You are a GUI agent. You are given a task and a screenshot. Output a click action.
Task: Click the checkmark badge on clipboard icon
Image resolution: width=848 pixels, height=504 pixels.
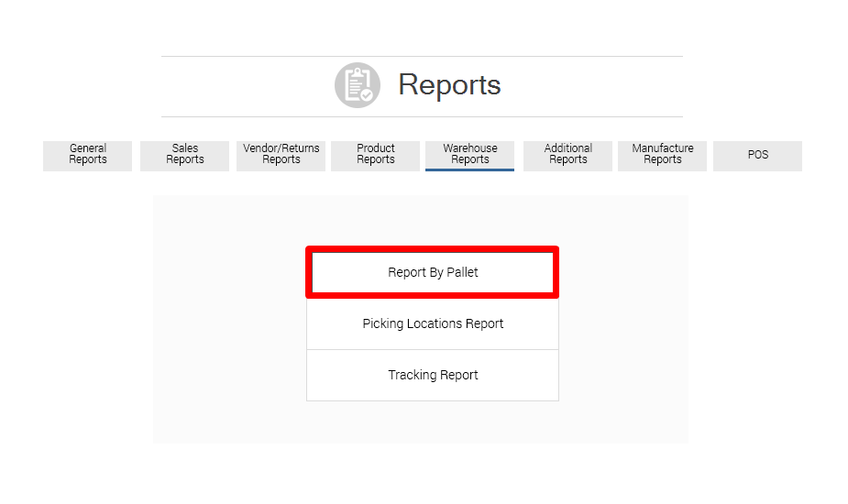point(367,94)
